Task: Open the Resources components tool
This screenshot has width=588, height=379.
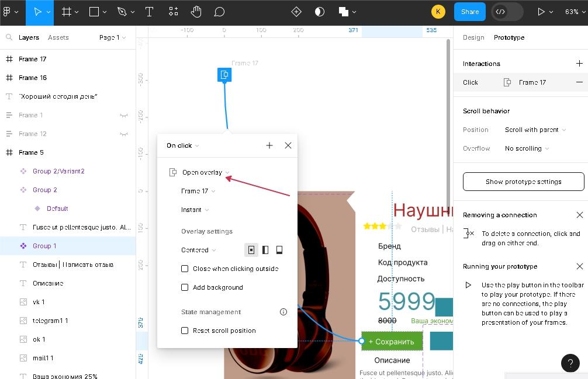Action: tap(174, 12)
